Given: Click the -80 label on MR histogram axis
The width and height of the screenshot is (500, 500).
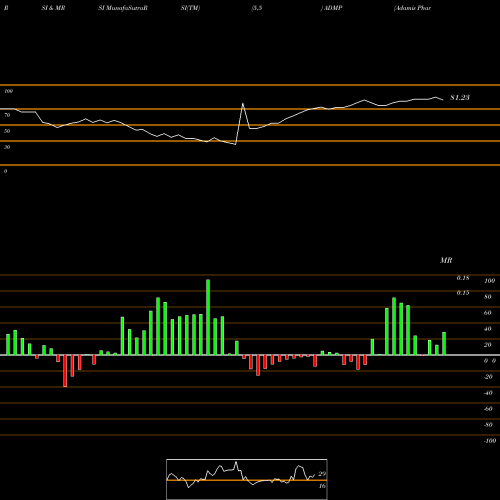Looking at the screenshot, I should click(488, 425).
